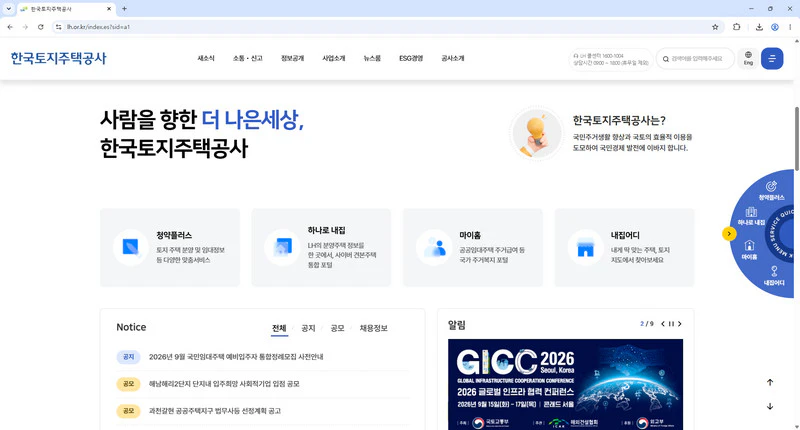The width and height of the screenshot is (800, 430).
Task: Open notice 과천갈현 공공주택지구 법무사등 선정계획
Action: pyautogui.click(x=215, y=411)
